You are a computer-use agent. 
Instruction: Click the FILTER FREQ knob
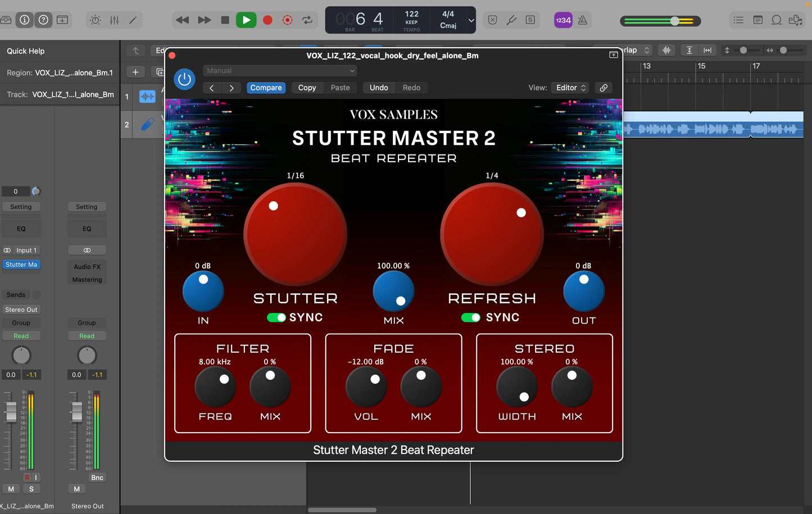click(215, 387)
